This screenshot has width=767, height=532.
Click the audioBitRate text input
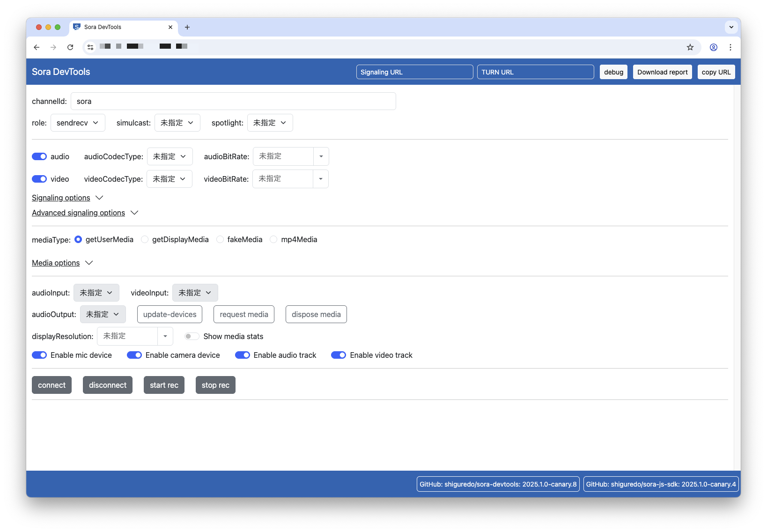(283, 156)
